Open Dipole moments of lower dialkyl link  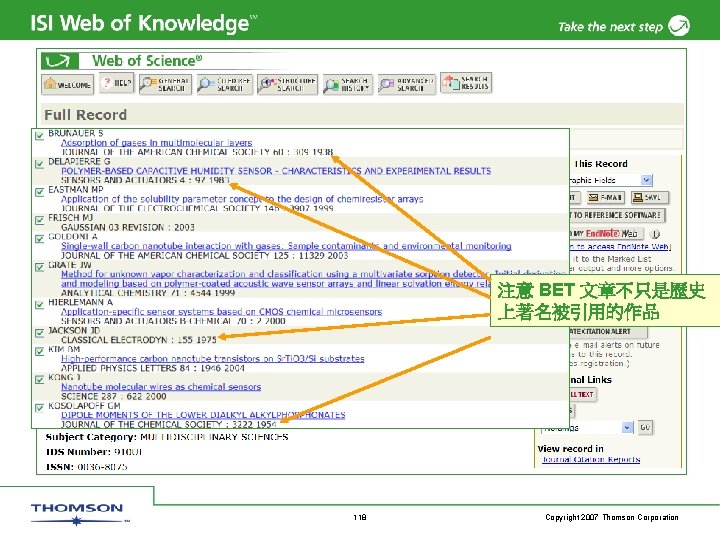(203, 415)
